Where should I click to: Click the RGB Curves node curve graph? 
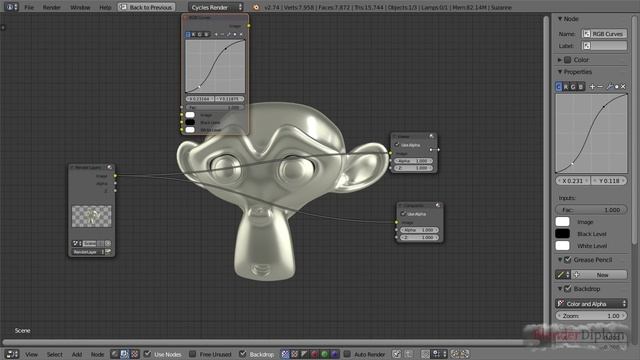pos(215,66)
